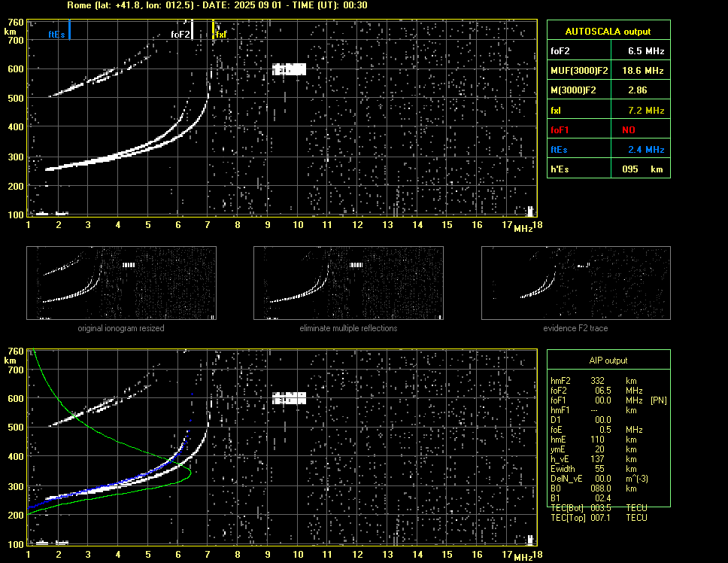The image size is (728, 563).
Task: Select the Rome date and time title text
Action: 217,5
